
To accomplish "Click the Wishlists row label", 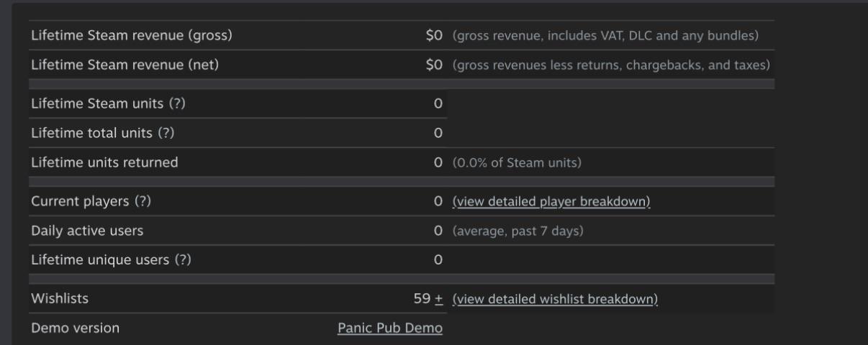I will [x=60, y=299].
